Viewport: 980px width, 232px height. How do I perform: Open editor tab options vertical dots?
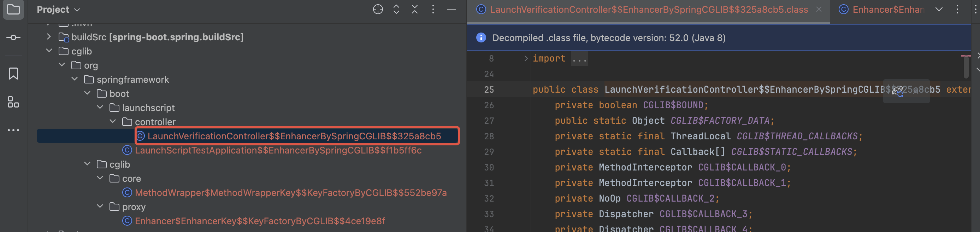(x=957, y=10)
